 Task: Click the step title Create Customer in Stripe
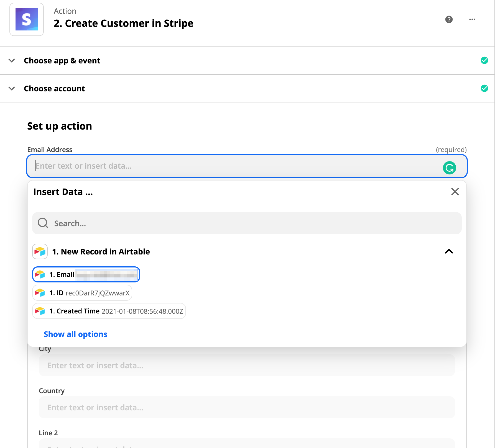click(124, 23)
